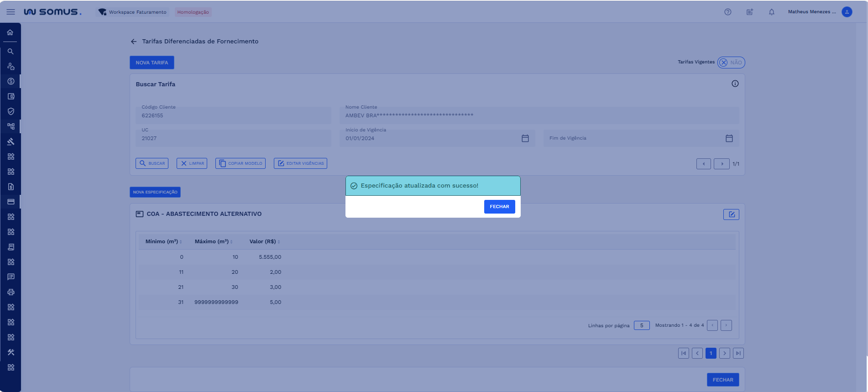Screen dimensions: 868x392
Task: Click the back arrow beside page title
Action: (134, 42)
